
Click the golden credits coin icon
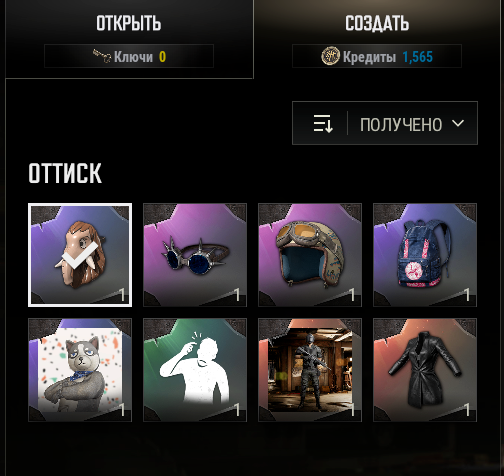tap(330, 56)
